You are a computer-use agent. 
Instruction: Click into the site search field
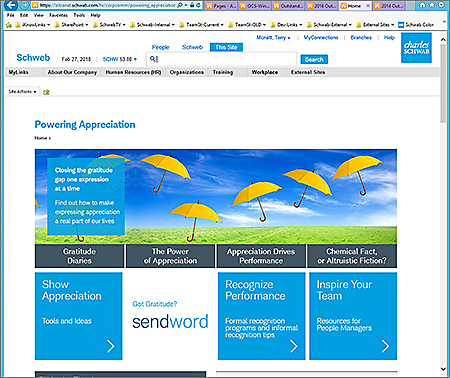222,59
